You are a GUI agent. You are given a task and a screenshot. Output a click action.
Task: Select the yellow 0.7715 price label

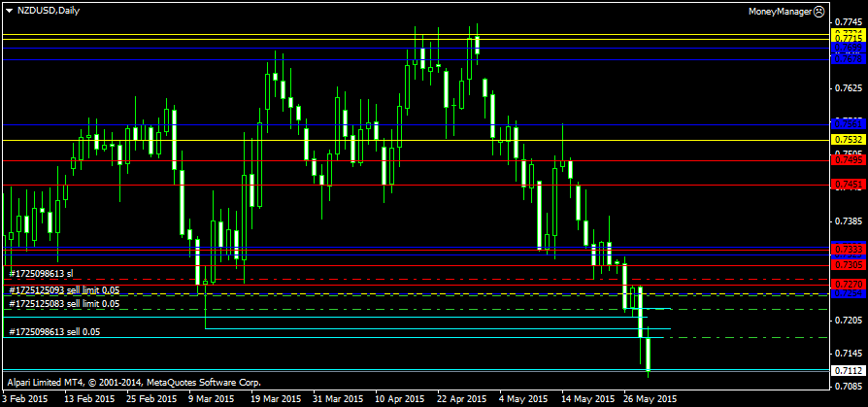click(847, 39)
